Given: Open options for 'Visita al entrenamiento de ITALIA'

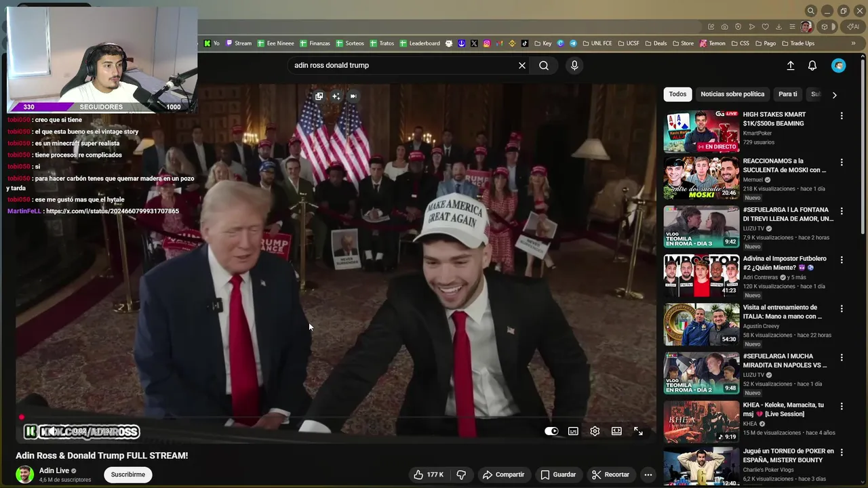Looking at the screenshot, I should click(x=842, y=309).
